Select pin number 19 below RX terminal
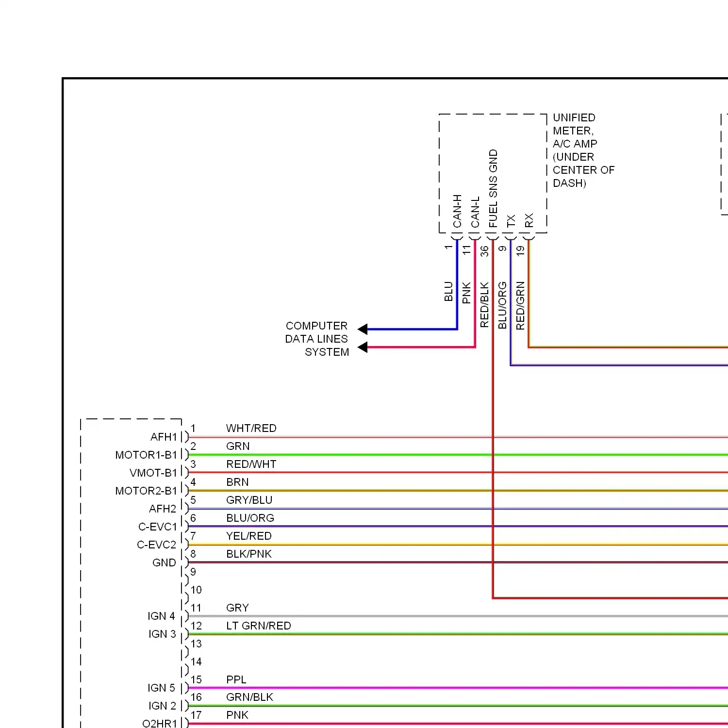The width and height of the screenshot is (728, 728). coord(520,251)
